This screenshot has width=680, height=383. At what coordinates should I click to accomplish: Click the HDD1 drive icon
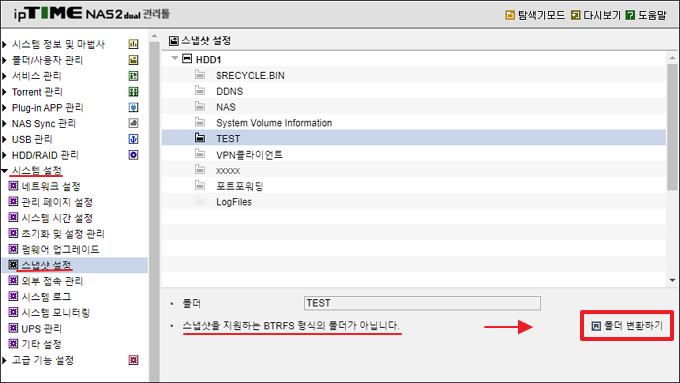pos(187,59)
